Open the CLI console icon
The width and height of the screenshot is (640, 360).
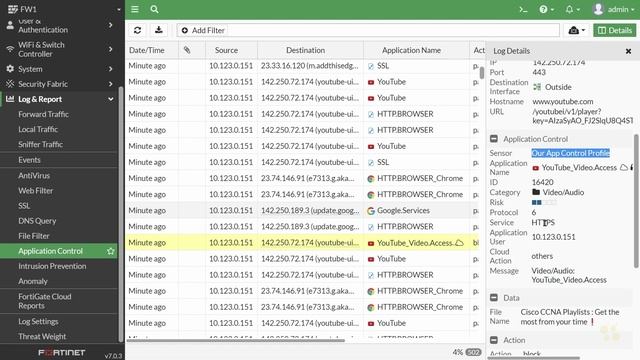click(x=523, y=9)
